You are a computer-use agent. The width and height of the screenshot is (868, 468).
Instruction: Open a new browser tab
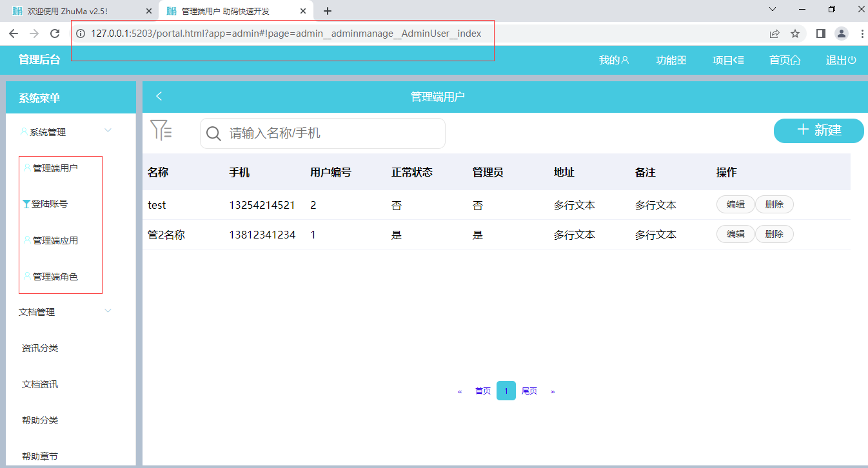pyautogui.click(x=328, y=11)
